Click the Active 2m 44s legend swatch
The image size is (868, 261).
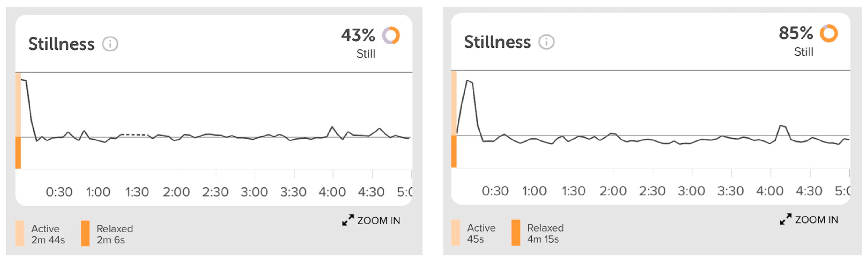[20, 233]
